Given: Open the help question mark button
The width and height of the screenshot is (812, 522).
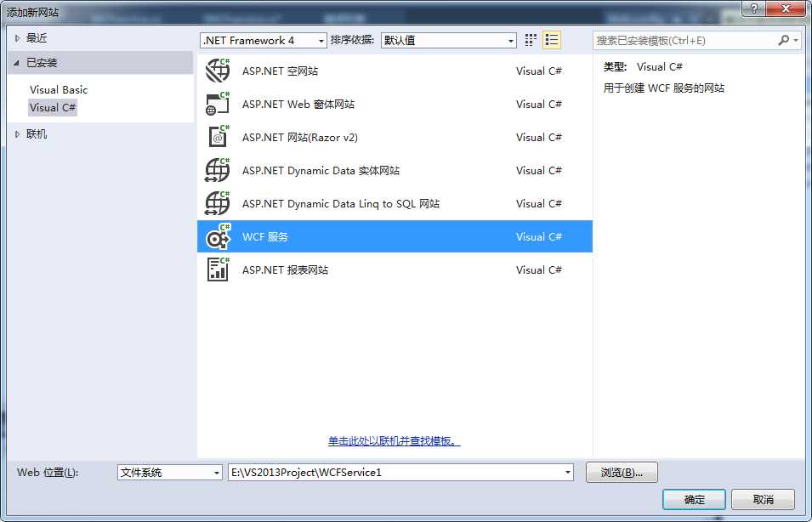Looking at the screenshot, I should point(754,9).
